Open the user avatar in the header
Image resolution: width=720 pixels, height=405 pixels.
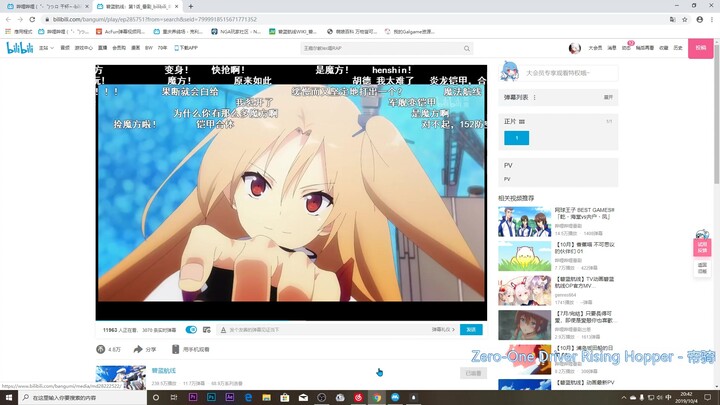(x=574, y=48)
